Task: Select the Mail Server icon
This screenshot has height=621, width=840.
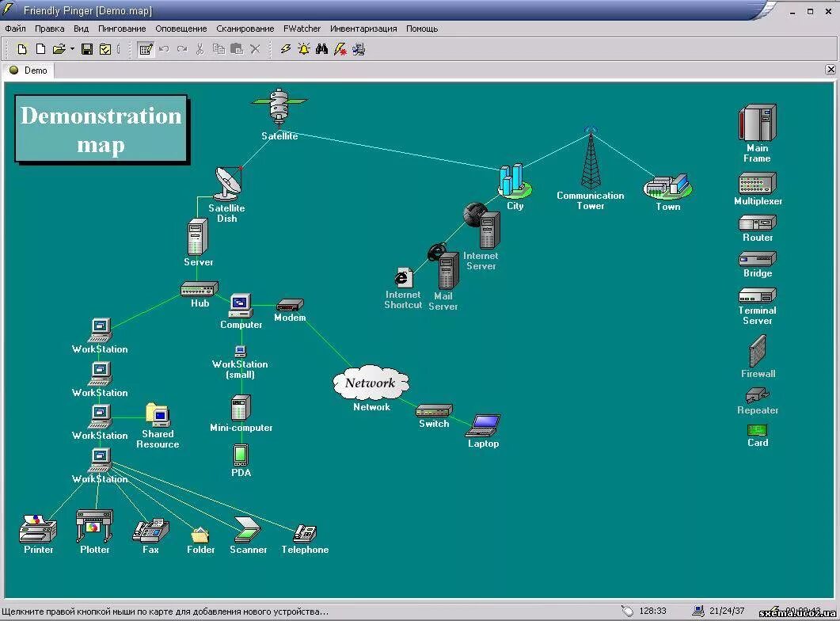Action: tap(447, 271)
